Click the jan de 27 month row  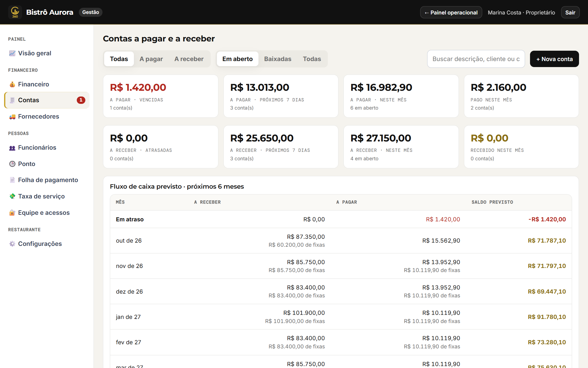pos(341,317)
